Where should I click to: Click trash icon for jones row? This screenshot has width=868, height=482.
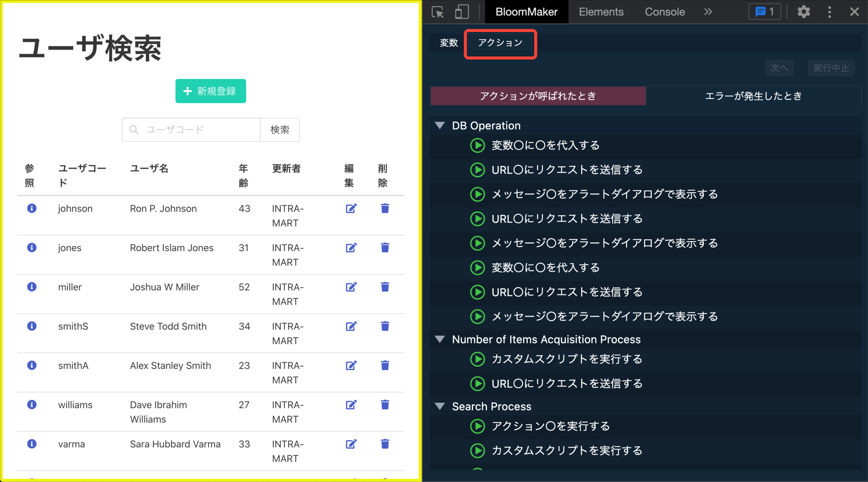tap(385, 248)
